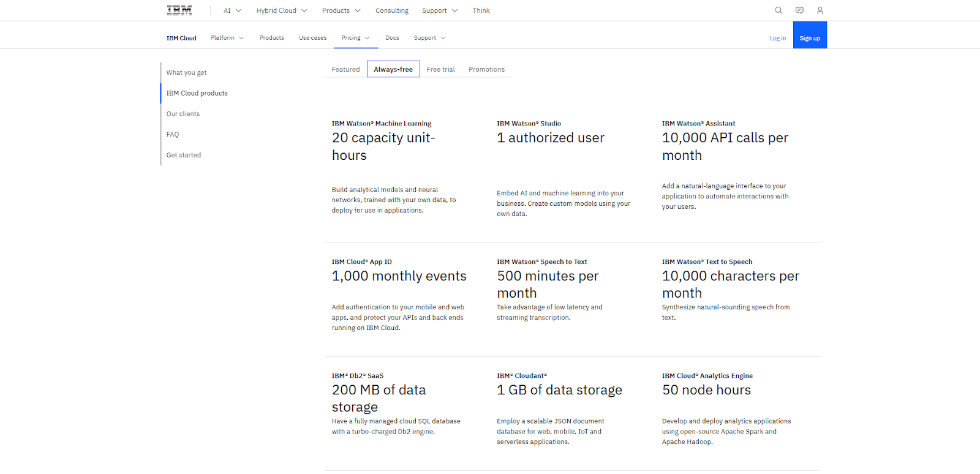Click the 'Employ a scalable JSON document' description
This screenshot has height=474, width=980.
tap(551, 432)
